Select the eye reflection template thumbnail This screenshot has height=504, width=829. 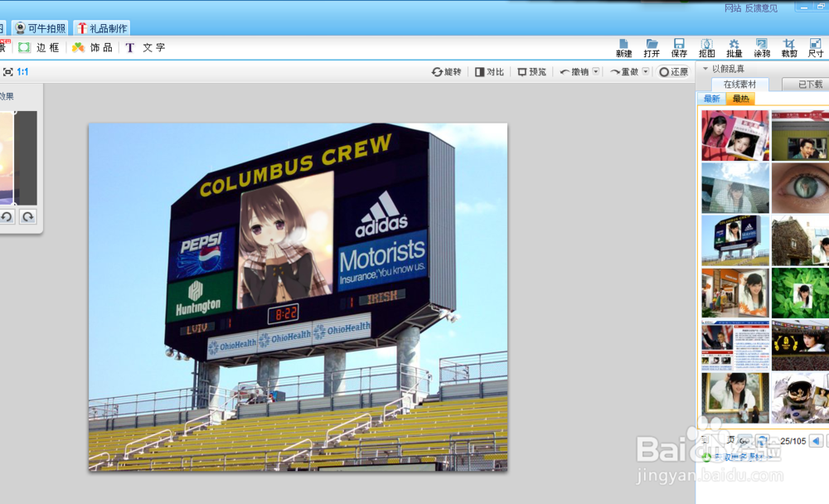(801, 187)
